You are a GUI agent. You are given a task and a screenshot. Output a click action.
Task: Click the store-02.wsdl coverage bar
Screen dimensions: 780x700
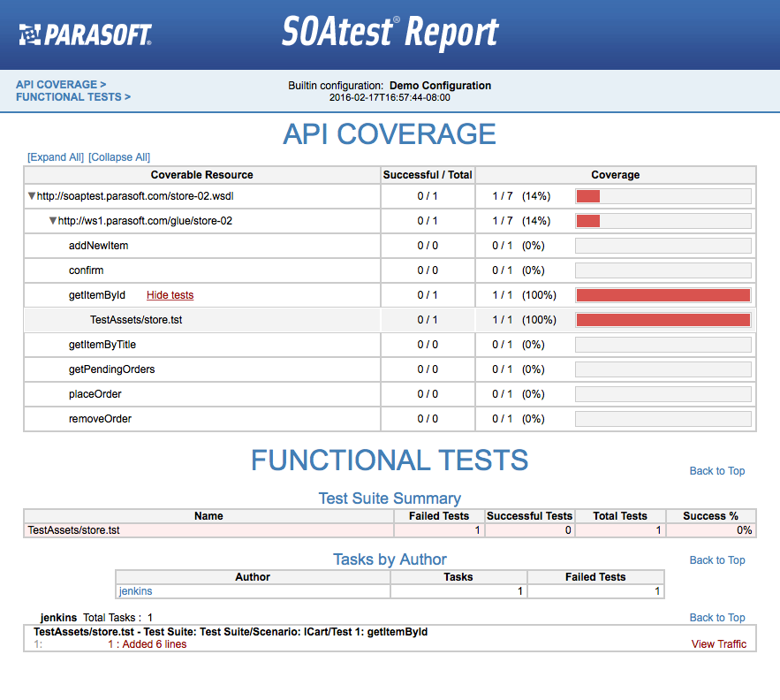pyautogui.click(x=663, y=196)
